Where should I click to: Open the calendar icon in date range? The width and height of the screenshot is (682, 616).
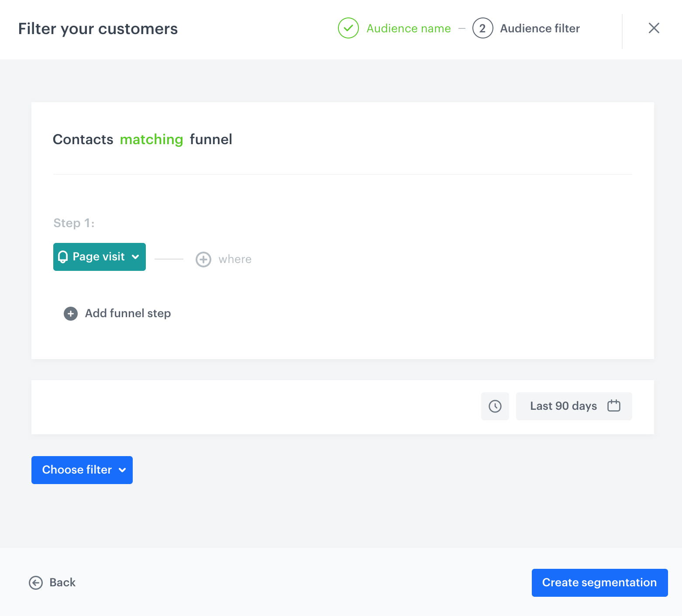613,406
